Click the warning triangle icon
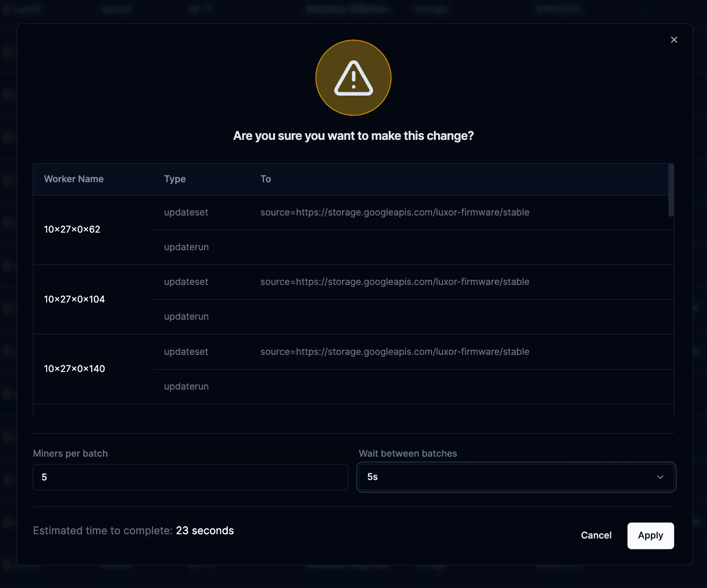The image size is (707, 588). tap(353, 77)
